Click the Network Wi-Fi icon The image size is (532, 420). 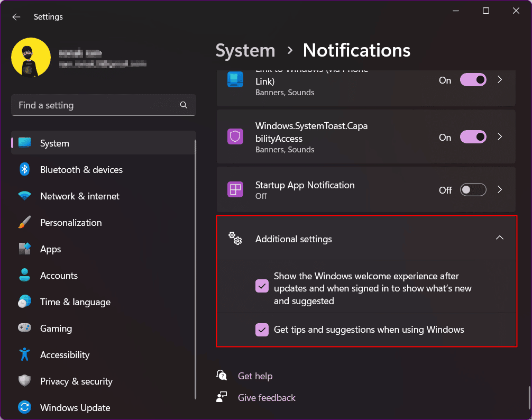click(24, 196)
